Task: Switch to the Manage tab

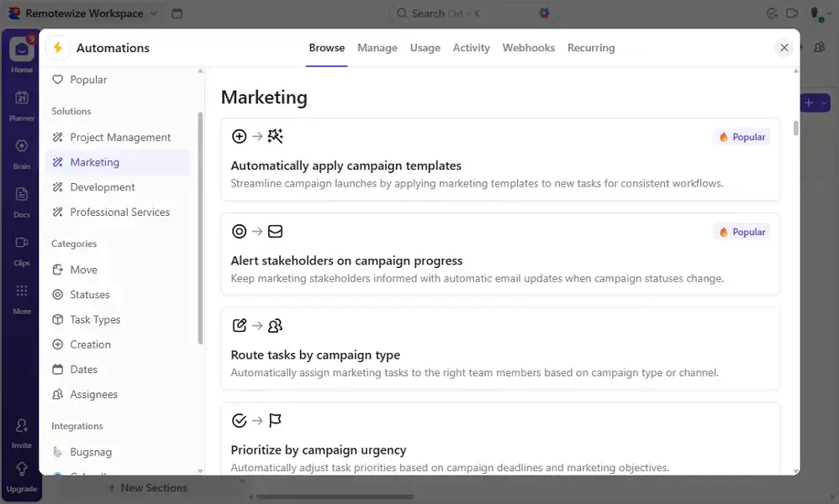Action: coord(377,48)
